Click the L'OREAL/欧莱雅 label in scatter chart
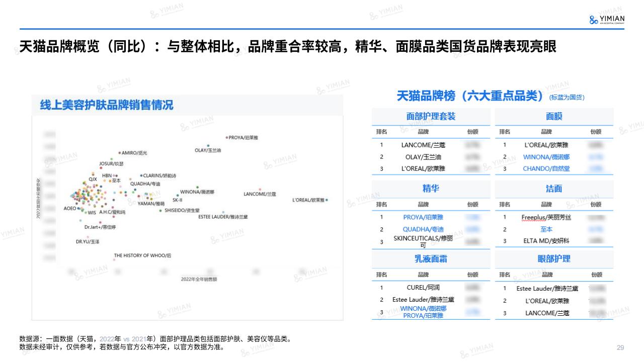The height and width of the screenshot is (362, 644). coord(308,200)
